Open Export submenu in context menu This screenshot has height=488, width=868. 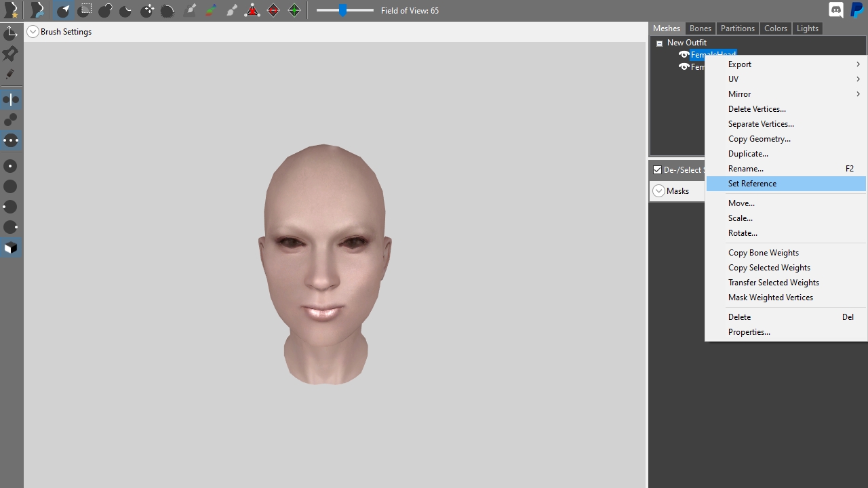tap(786, 64)
